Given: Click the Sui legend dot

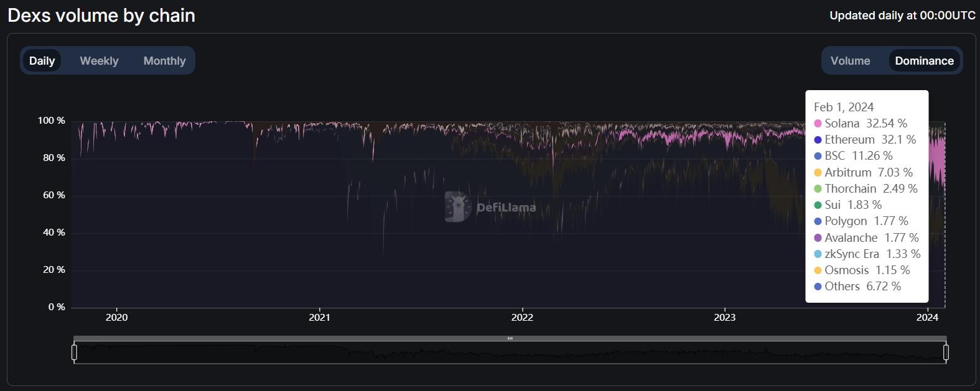Looking at the screenshot, I should click(818, 205).
